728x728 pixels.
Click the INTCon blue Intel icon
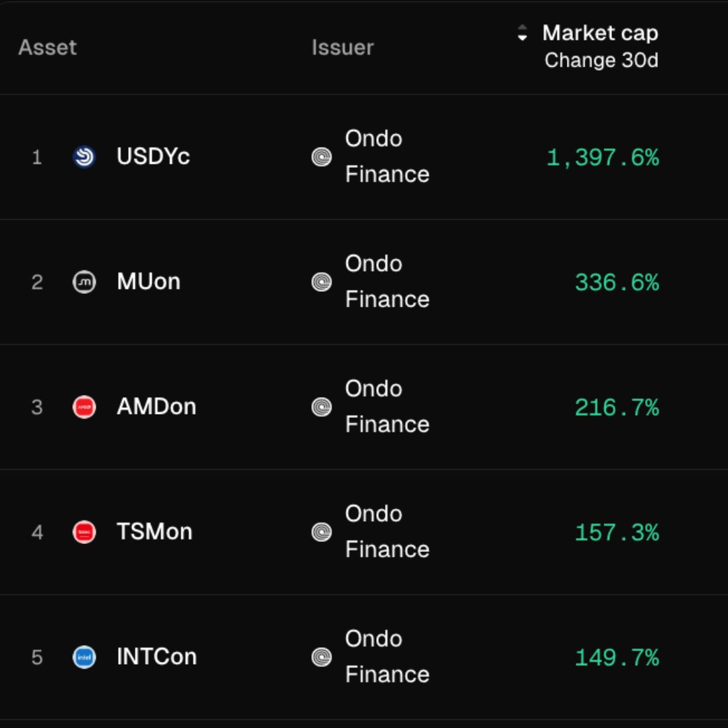(x=84, y=657)
